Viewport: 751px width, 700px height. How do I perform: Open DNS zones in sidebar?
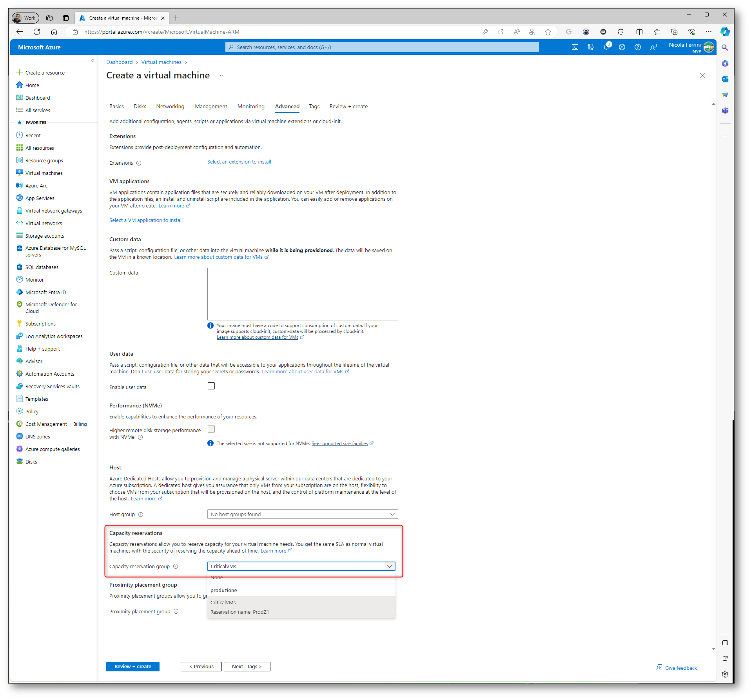[38, 436]
